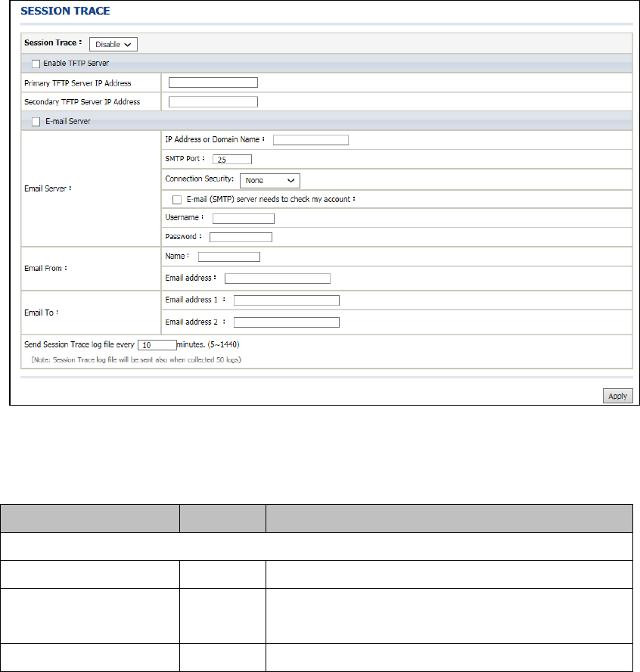
Task: Click the Email address 1 field
Action: pyautogui.click(x=287, y=300)
